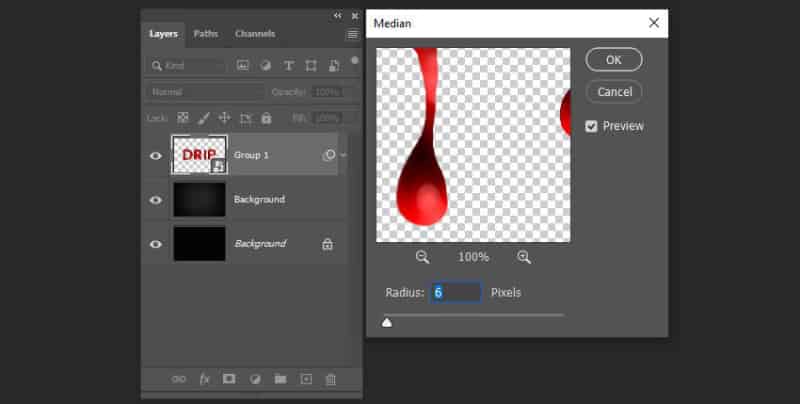The image size is (800, 404).
Task: Click the 100% zoom level text
Action: [473, 257]
